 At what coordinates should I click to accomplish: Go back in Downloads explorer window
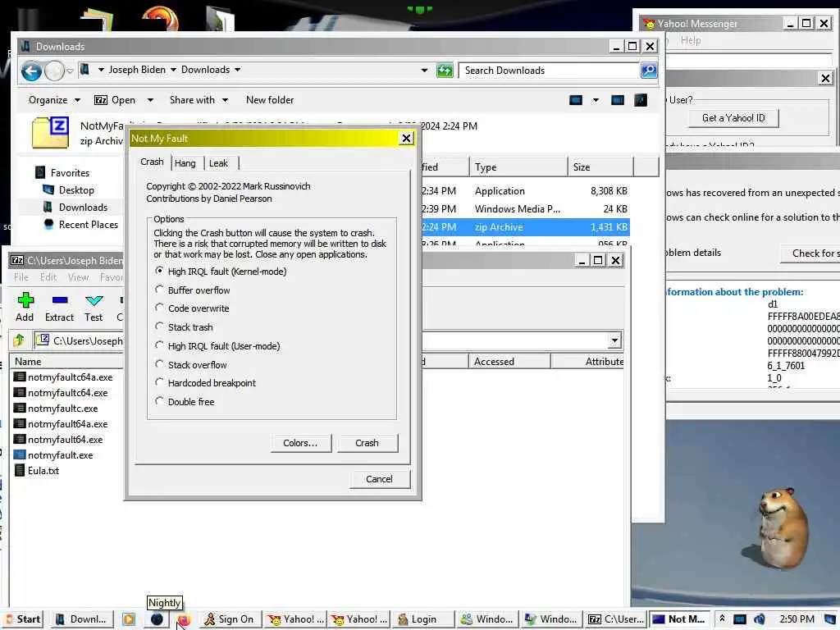pos(32,71)
